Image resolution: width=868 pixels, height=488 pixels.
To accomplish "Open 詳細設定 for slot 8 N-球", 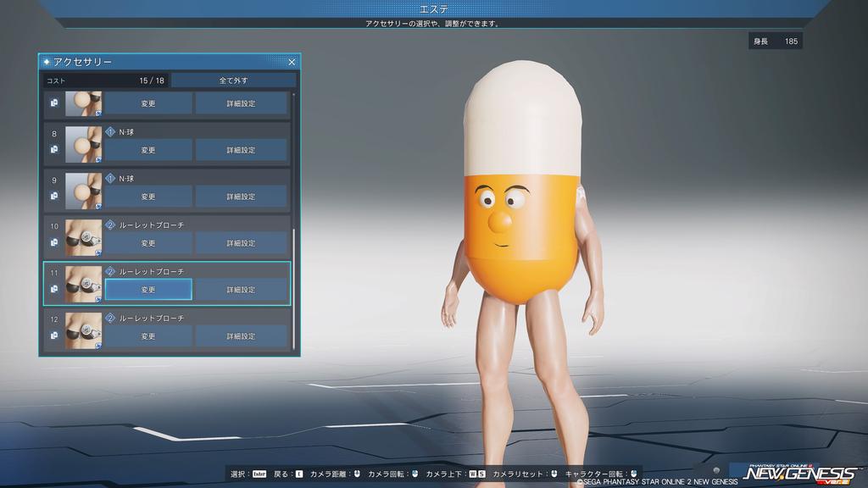I will pos(241,150).
